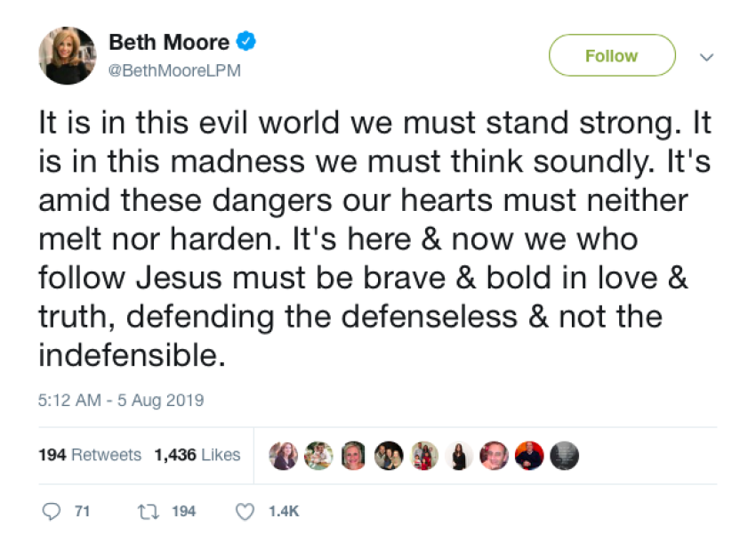The image size is (756, 543).
Task: Open the 5:12 AM - 5 Aug 2019 timestamp
Action: point(120,401)
